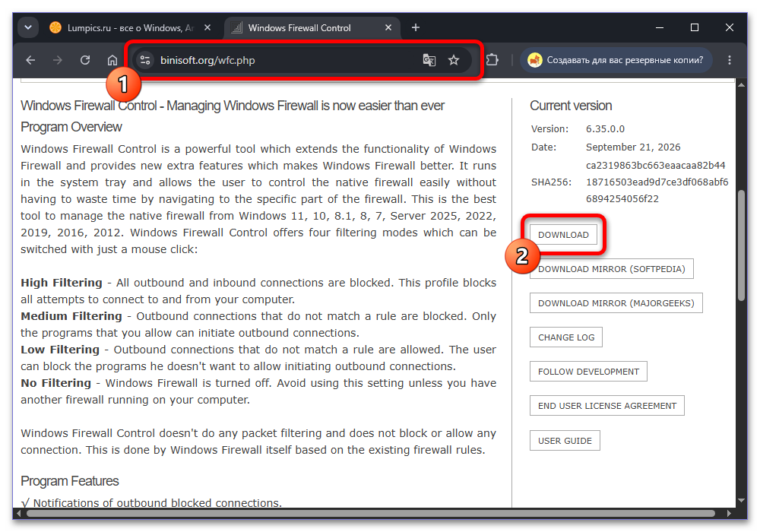Click FOLLOW DEVELOPMENT button
Viewport: 760px width, 532px height.
tap(588, 372)
